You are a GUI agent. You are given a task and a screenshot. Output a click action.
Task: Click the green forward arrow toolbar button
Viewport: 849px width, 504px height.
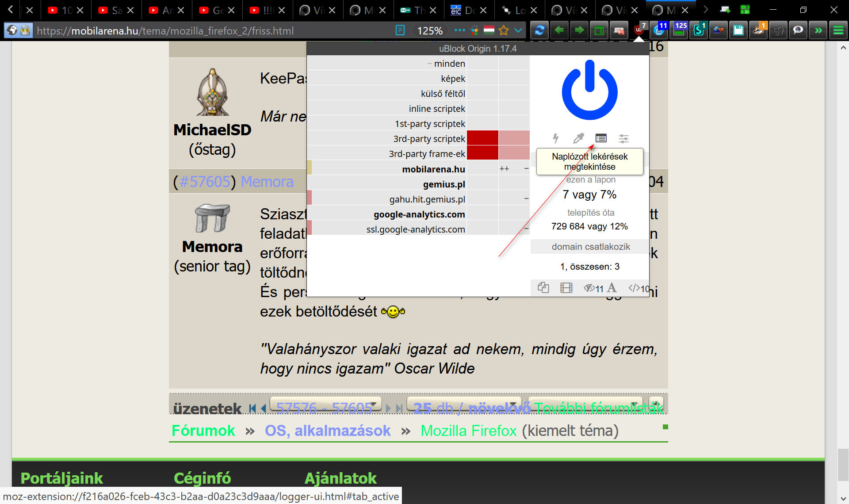tap(579, 31)
